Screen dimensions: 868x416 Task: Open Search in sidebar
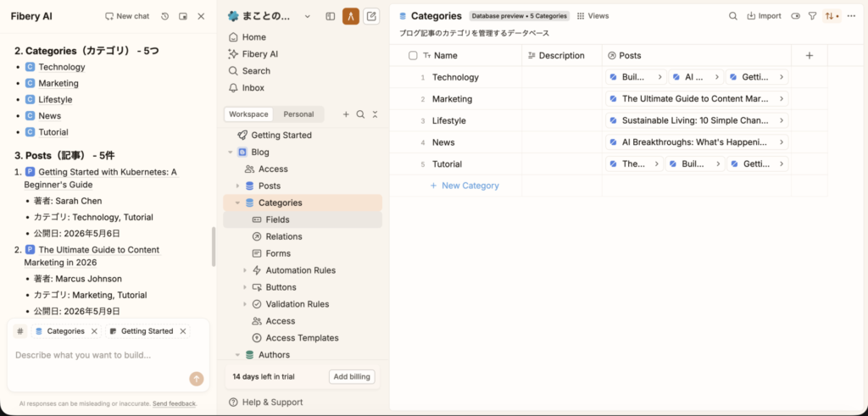[303, 71]
